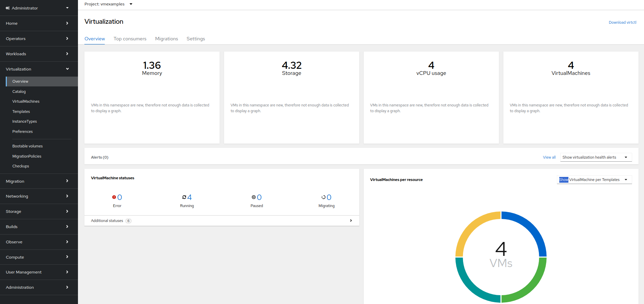This screenshot has height=304, width=644.
Task: Click the Paused status icon
Action: click(254, 197)
